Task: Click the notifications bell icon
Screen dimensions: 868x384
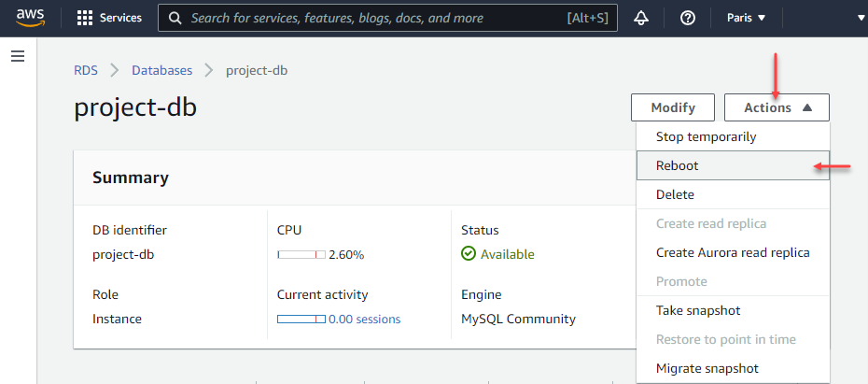Action: [x=641, y=18]
